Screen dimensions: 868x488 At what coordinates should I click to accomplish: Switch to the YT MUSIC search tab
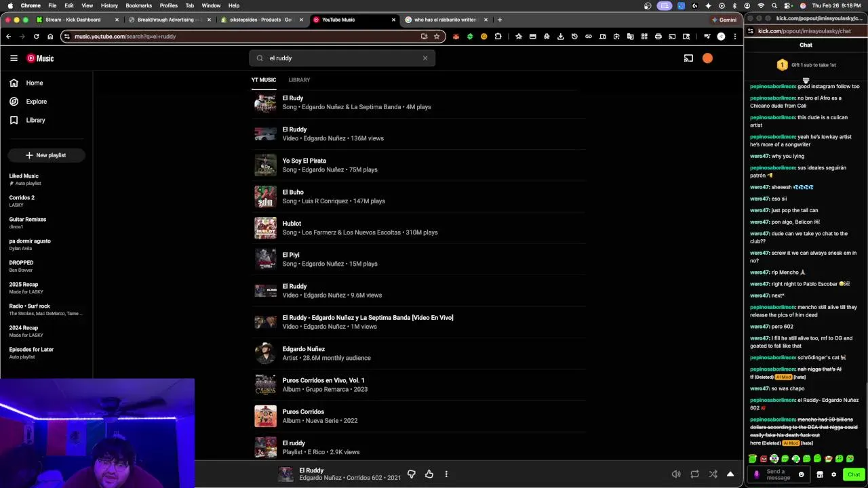point(264,80)
